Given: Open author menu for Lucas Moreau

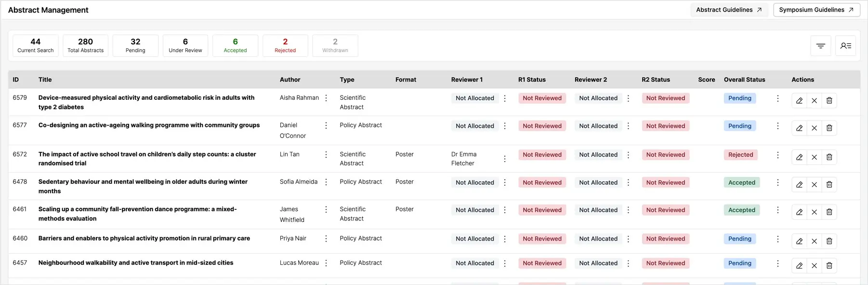Looking at the screenshot, I should click(x=326, y=263).
